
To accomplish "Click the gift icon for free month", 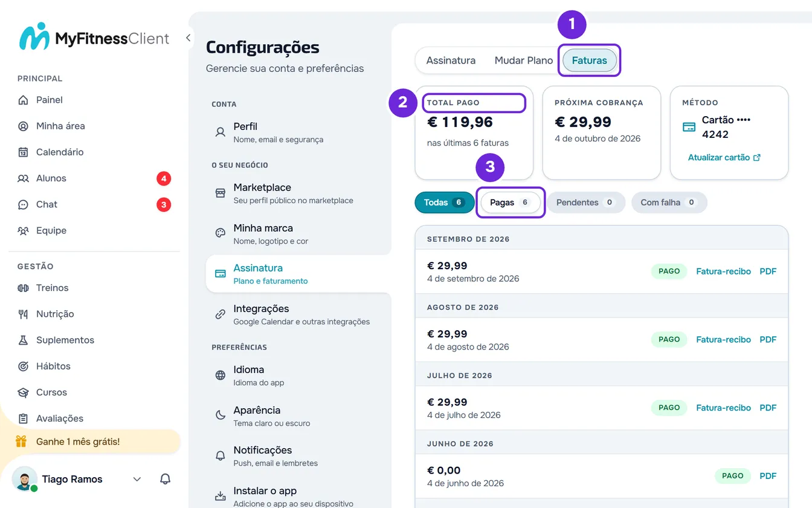I will pos(21,441).
